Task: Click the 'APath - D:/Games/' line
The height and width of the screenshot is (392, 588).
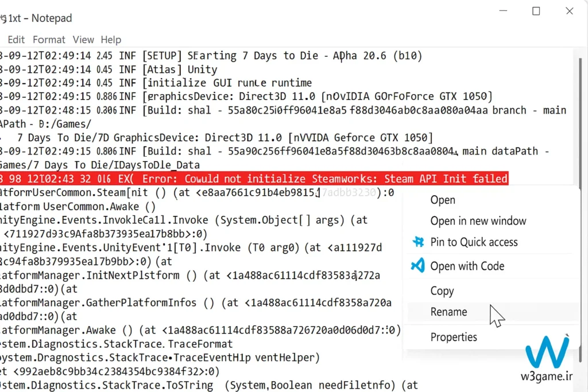Action: tap(45, 123)
